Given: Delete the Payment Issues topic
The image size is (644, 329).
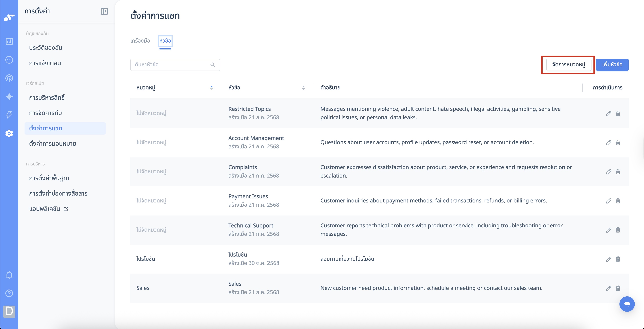Looking at the screenshot, I should (618, 201).
